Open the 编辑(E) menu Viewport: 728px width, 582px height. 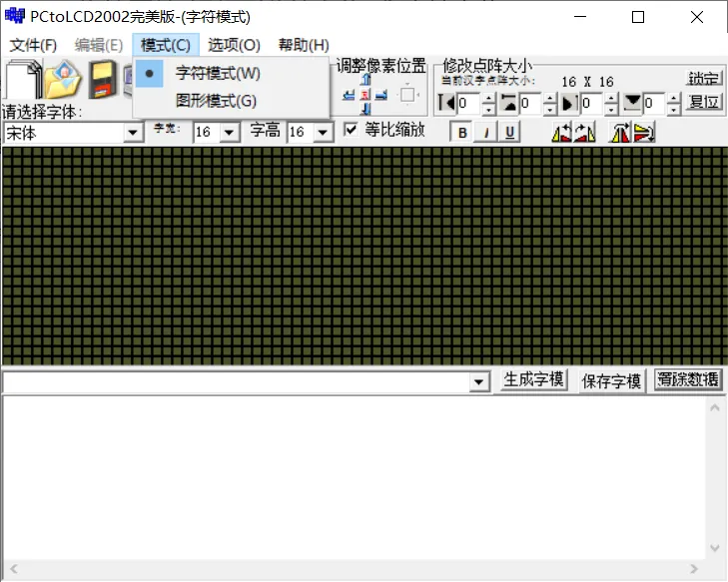pos(99,45)
